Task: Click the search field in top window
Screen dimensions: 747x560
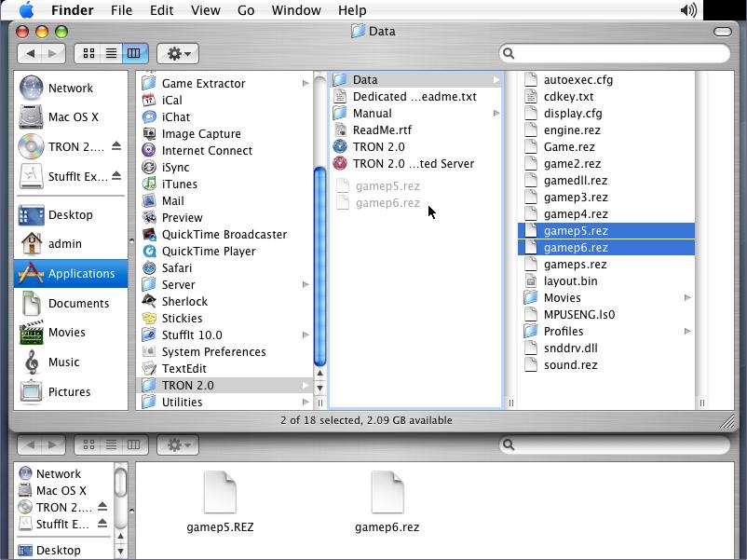Action: coord(619,53)
